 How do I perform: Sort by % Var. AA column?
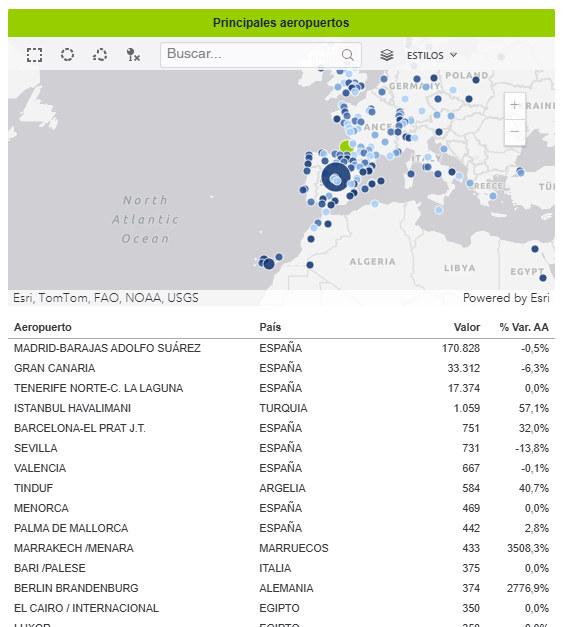(x=524, y=327)
